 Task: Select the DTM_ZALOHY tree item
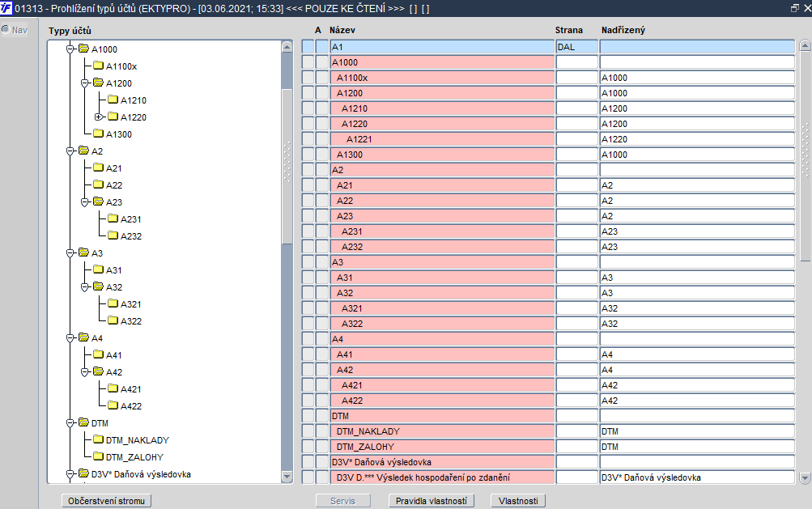(134, 457)
